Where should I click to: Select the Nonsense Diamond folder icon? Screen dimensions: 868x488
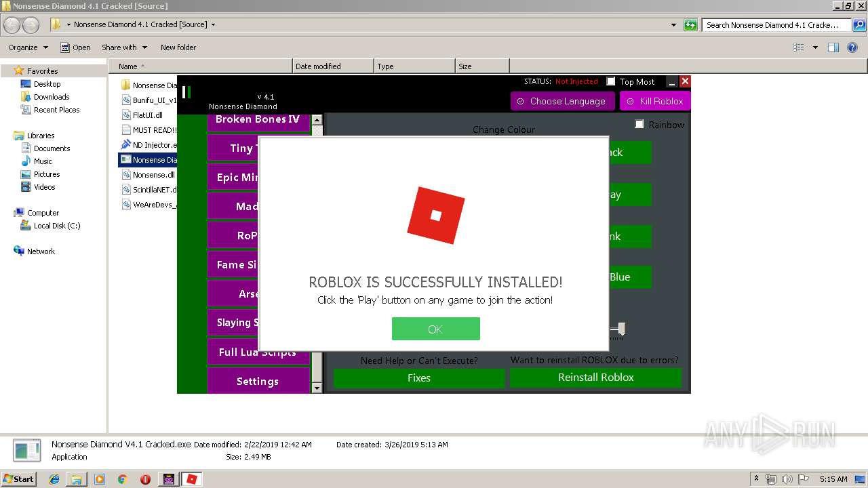125,85
